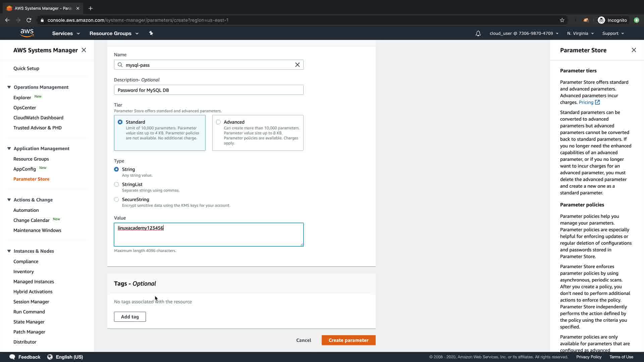Screen dimensions: 644x362
Task: Bookmark page with star icon
Action: click(x=562, y=20)
